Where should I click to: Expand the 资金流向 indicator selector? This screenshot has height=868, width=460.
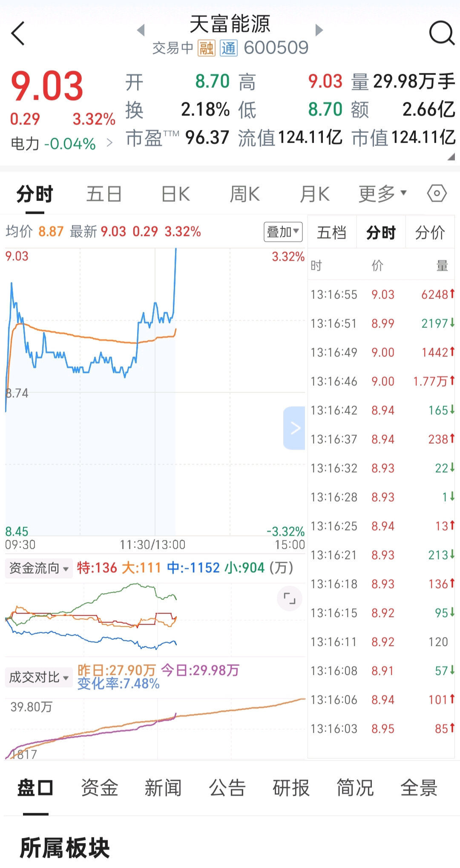[x=39, y=568]
